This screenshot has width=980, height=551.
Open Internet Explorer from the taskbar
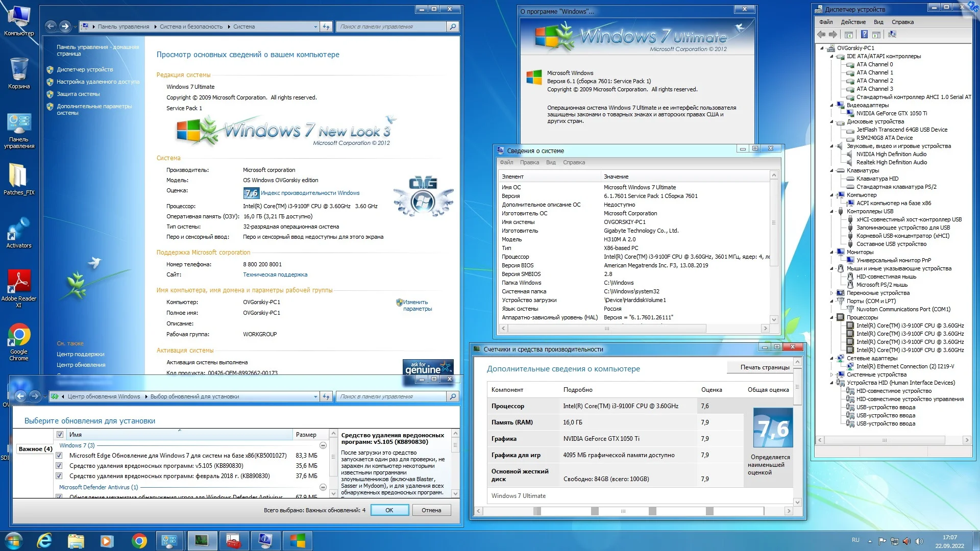pyautogui.click(x=45, y=540)
